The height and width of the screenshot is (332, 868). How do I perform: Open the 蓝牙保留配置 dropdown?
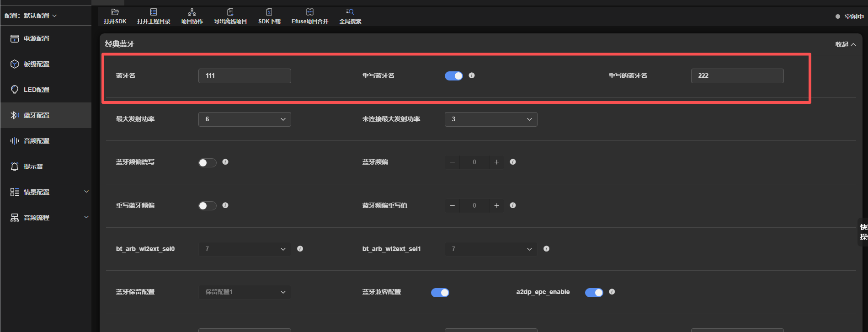(x=245, y=292)
